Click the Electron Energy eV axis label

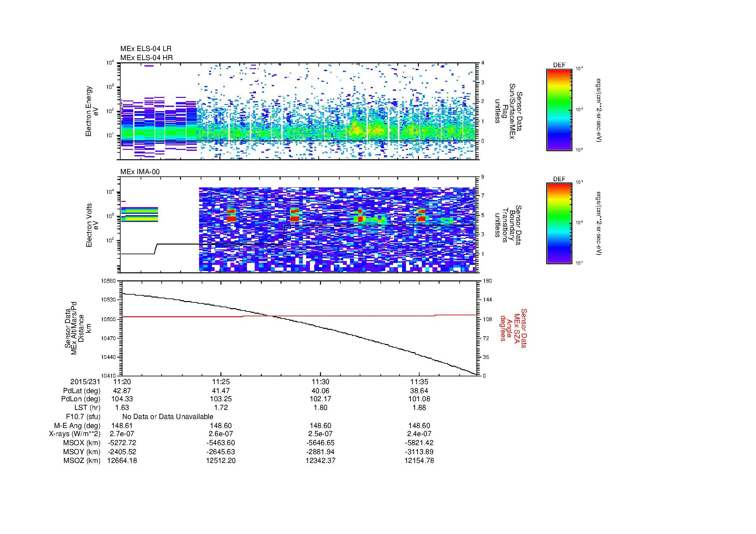(x=92, y=111)
